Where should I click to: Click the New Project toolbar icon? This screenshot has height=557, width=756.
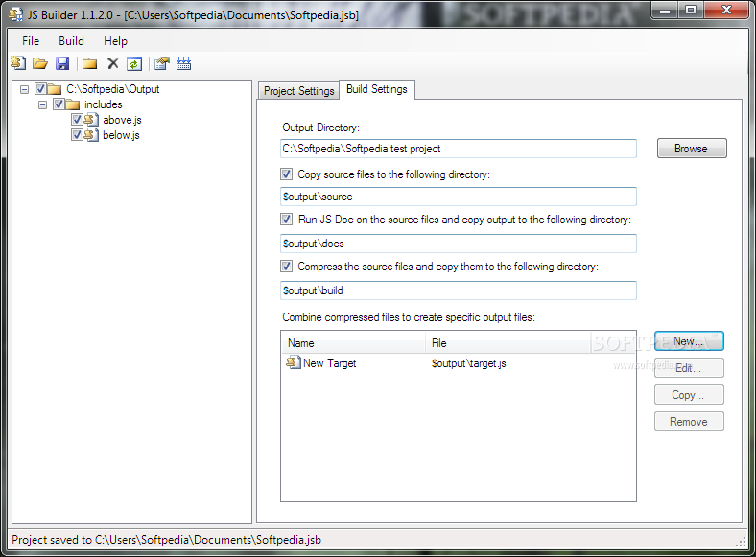click(18, 63)
